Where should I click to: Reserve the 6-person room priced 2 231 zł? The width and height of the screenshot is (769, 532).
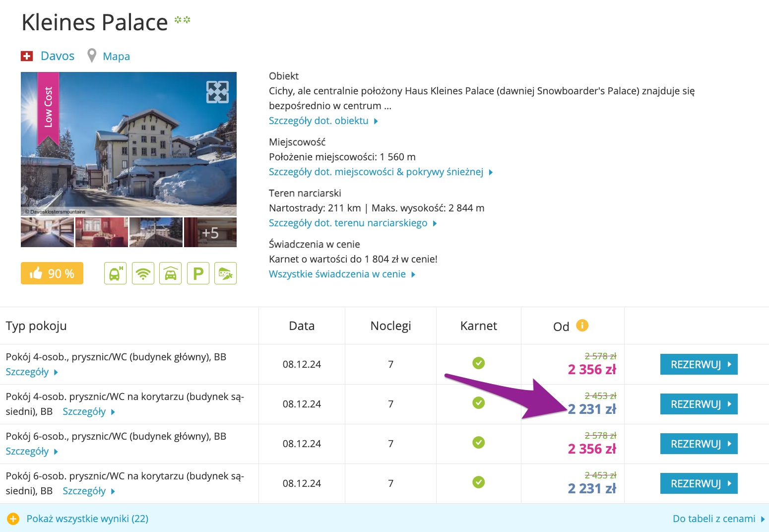[x=699, y=483]
